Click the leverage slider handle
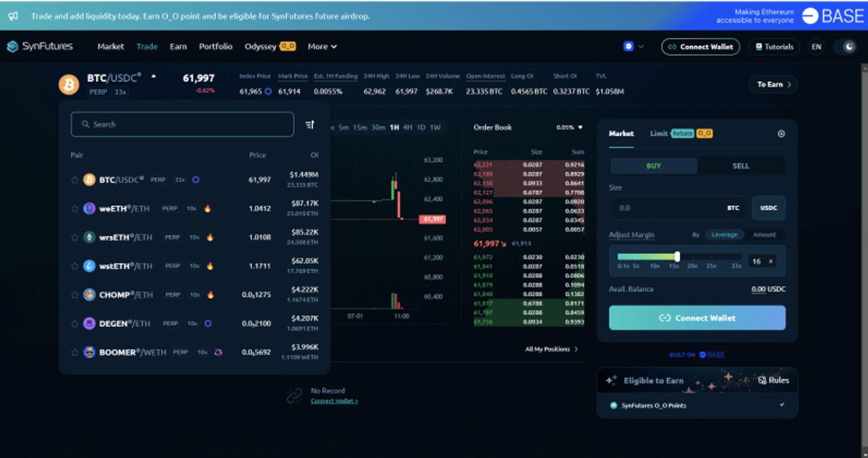Screen dimensions: 868x458 click(677, 256)
